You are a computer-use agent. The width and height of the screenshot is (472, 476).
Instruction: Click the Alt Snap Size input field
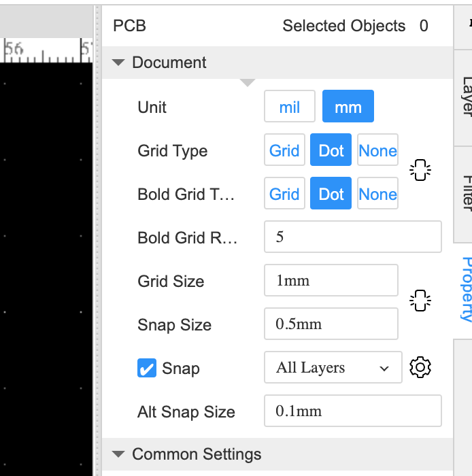tap(353, 411)
